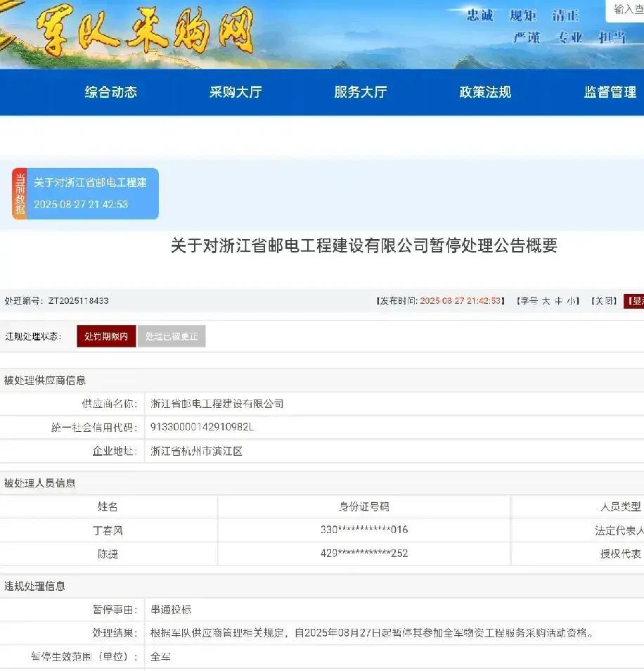Image resolution: width=644 pixels, height=671 pixels.
Task: Click the 处理结果 description text
Action: pos(372,633)
